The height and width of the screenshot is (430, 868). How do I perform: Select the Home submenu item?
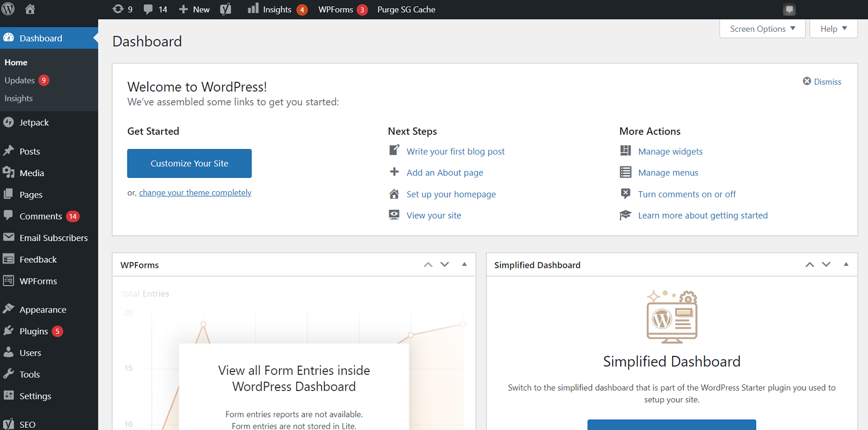point(16,62)
